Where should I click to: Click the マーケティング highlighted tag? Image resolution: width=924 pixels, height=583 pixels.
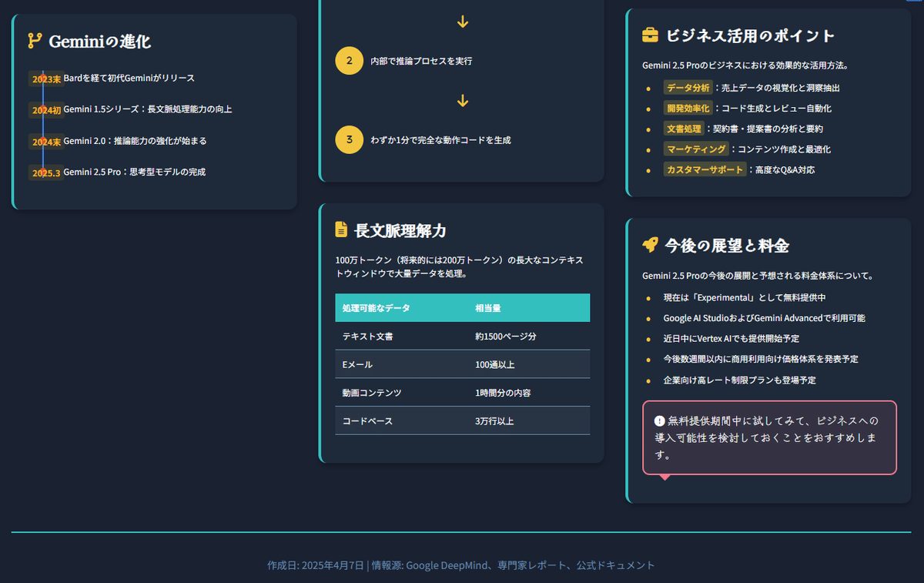pyautogui.click(x=696, y=149)
